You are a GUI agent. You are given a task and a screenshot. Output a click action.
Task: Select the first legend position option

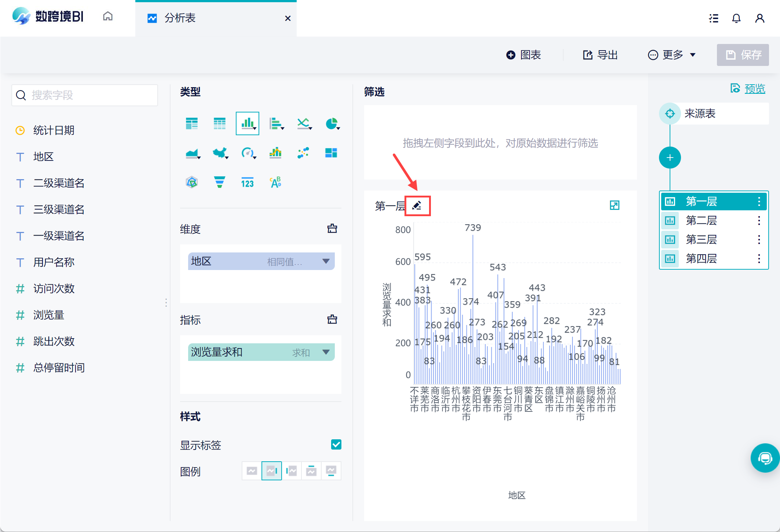pos(252,471)
